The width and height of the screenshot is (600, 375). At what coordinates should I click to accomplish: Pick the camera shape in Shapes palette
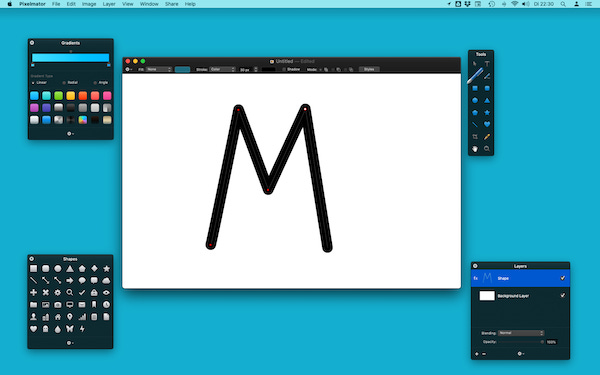[58, 305]
